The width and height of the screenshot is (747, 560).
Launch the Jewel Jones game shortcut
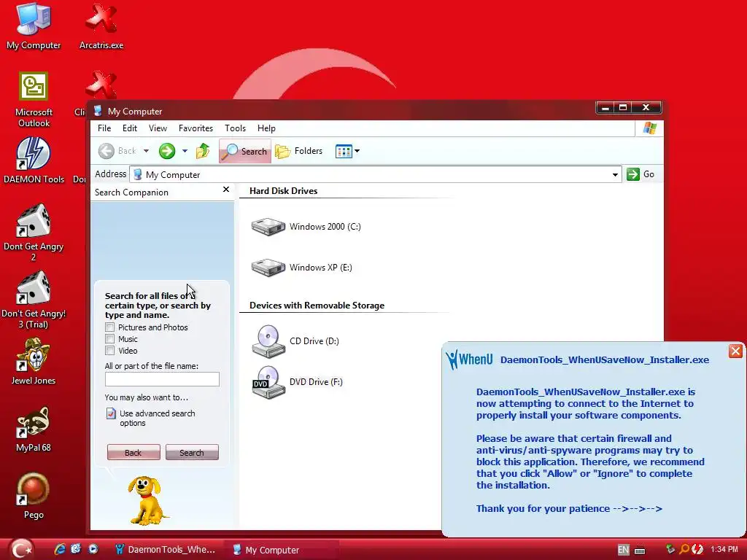pyautogui.click(x=34, y=362)
